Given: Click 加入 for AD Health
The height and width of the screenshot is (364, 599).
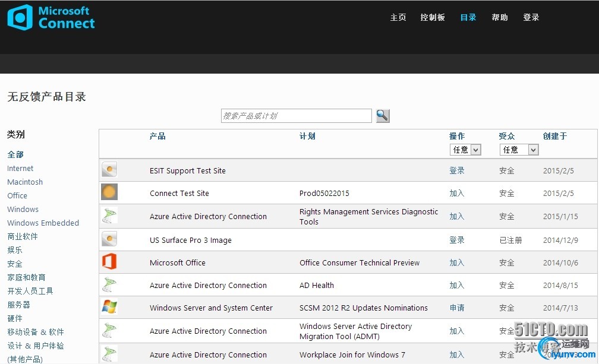Looking at the screenshot, I should point(457,285).
